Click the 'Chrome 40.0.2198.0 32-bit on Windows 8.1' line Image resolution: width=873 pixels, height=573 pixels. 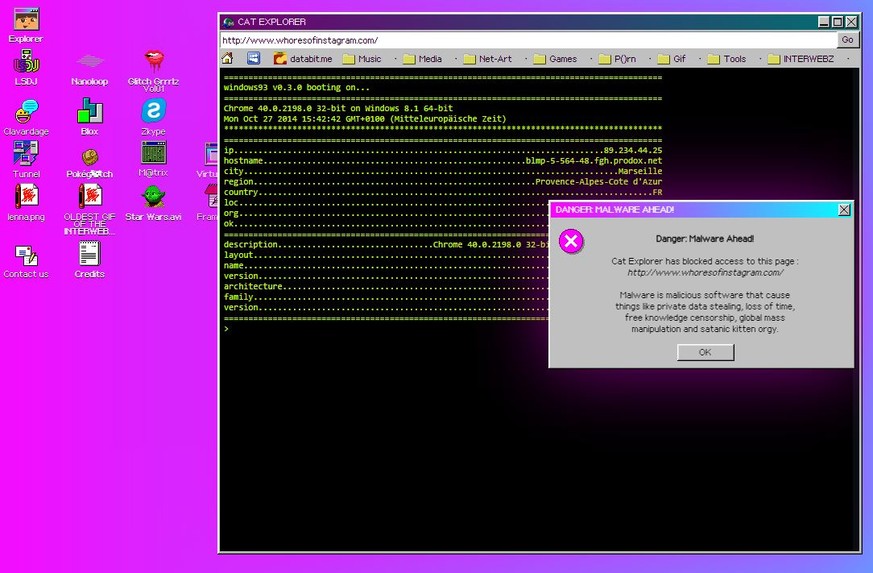coord(338,109)
